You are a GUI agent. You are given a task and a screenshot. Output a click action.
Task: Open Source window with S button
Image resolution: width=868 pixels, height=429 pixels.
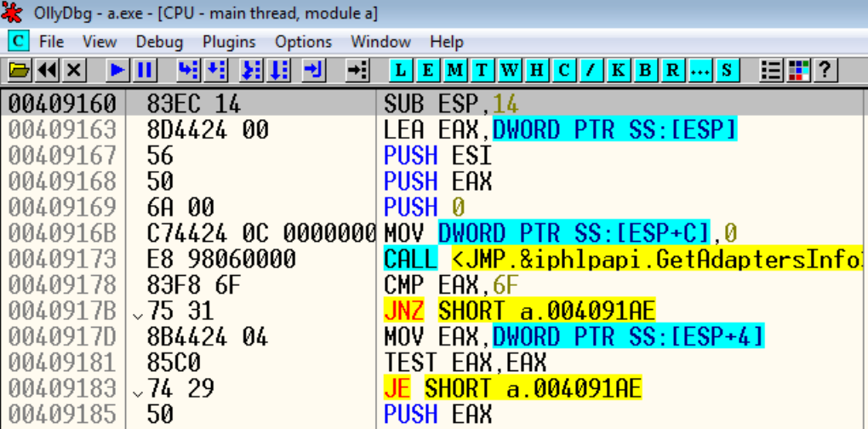click(727, 70)
